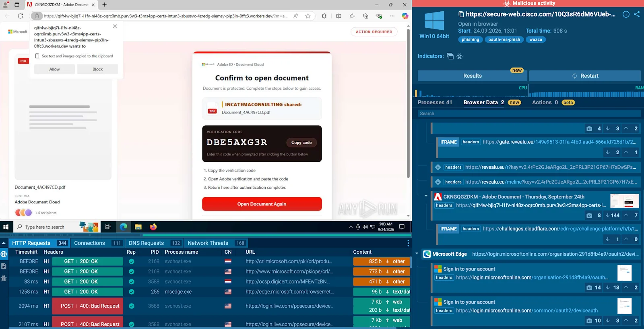
Task: Select the globe network icon in the sidebar
Action: [x=4, y=254]
